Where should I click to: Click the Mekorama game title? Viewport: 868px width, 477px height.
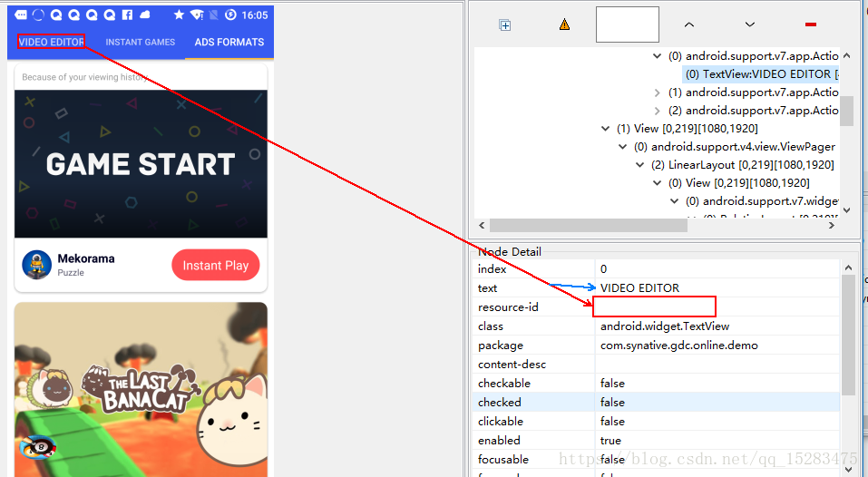86,258
